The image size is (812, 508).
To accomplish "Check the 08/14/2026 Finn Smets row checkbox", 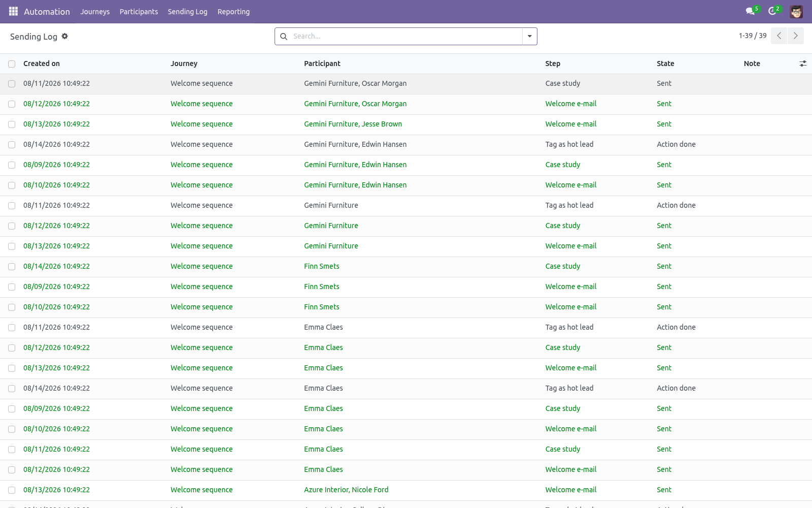I will pyautogui.click(x=12, y=267).
